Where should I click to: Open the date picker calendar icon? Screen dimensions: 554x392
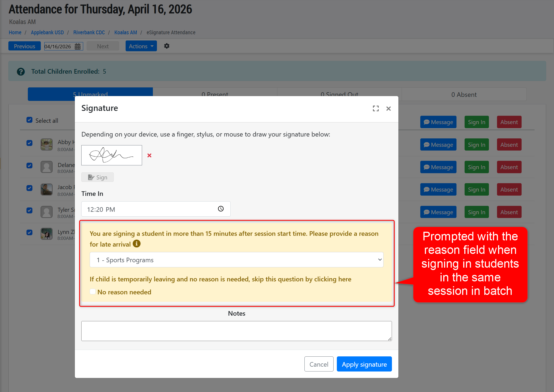tap(78, 46)
